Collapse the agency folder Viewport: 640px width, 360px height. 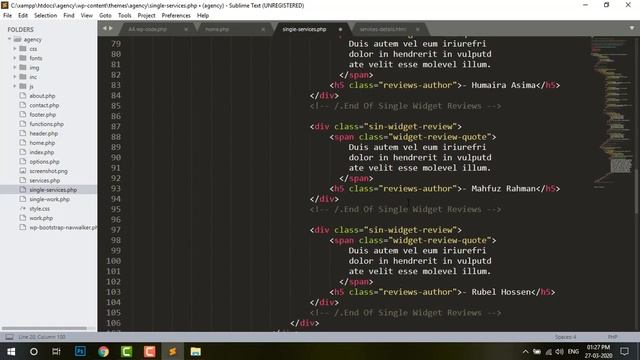(9, 39)
